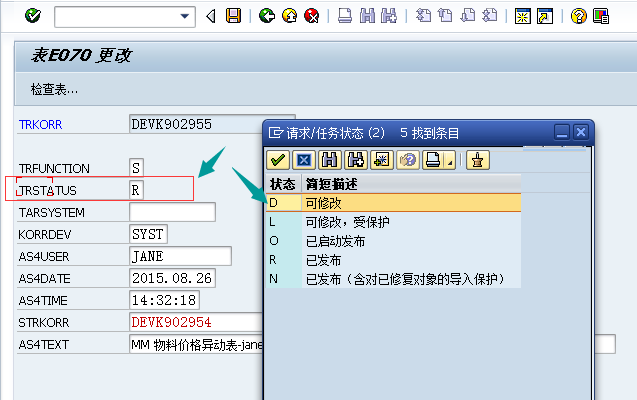This screenshot has height=400, width=637.
Task: Click the yellow Exit arrow icon
Action: pyautogui.click(x=290, y=16)
